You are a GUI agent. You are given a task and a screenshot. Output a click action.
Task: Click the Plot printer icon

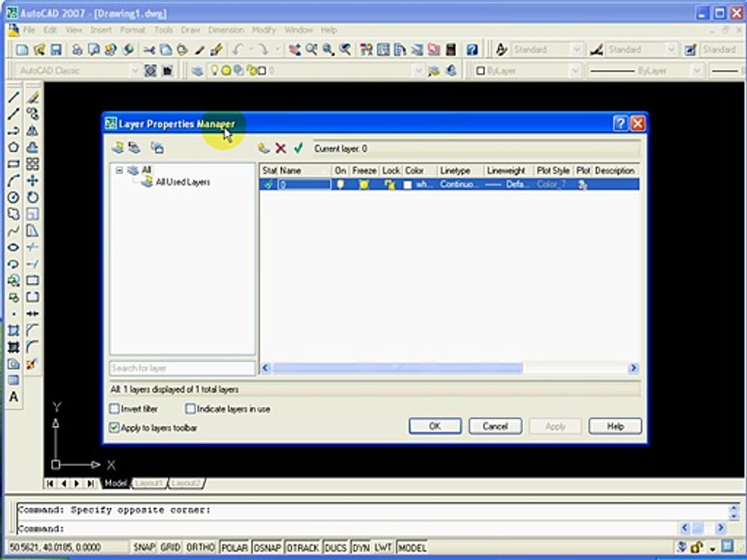coord(77,50)
